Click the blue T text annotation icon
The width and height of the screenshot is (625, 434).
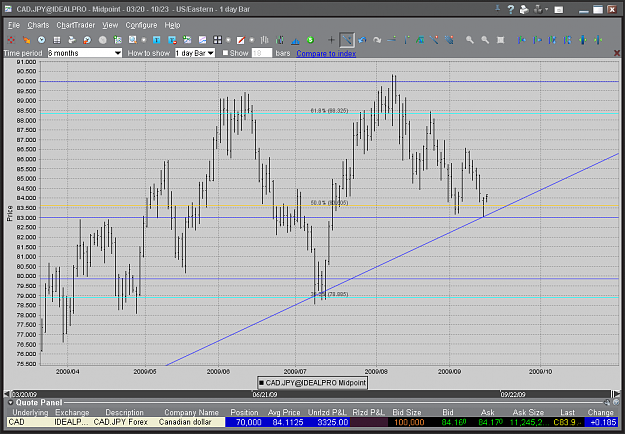coord(157,40)
